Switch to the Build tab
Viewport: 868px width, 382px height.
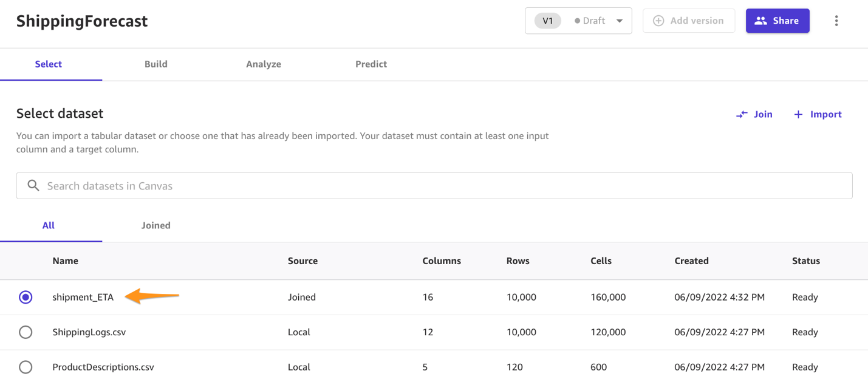pos(156,64)
